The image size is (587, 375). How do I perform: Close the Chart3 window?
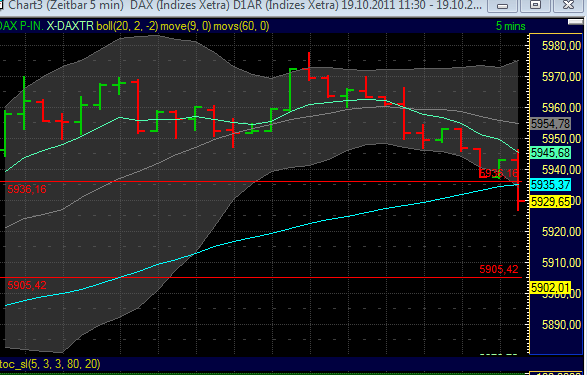point(569,6)
